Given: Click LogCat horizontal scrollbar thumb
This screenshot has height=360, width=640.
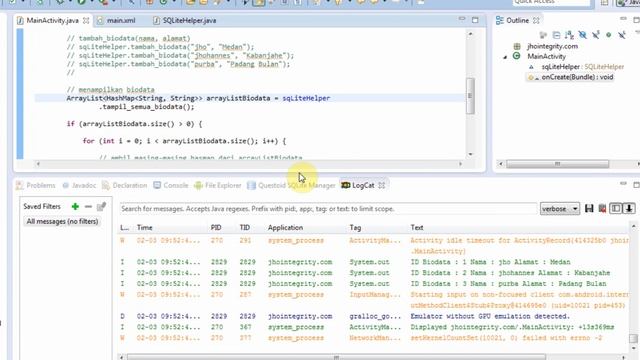Looking at the screenshot, I should [x=336, y=357].
